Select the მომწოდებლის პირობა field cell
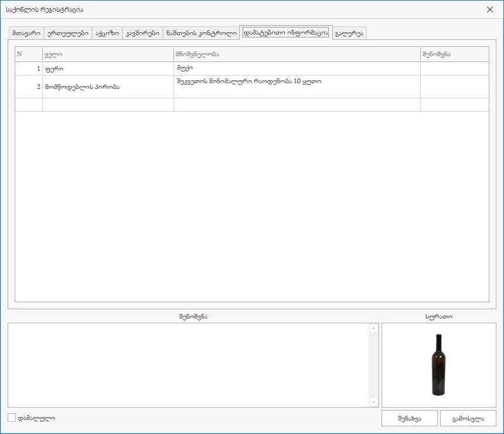 [108, 87]
